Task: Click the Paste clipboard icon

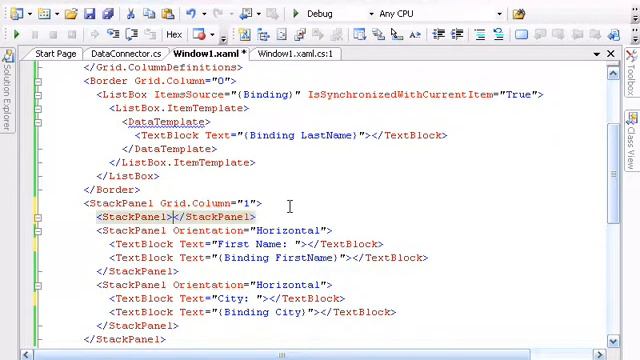Action: click(168, 14)
